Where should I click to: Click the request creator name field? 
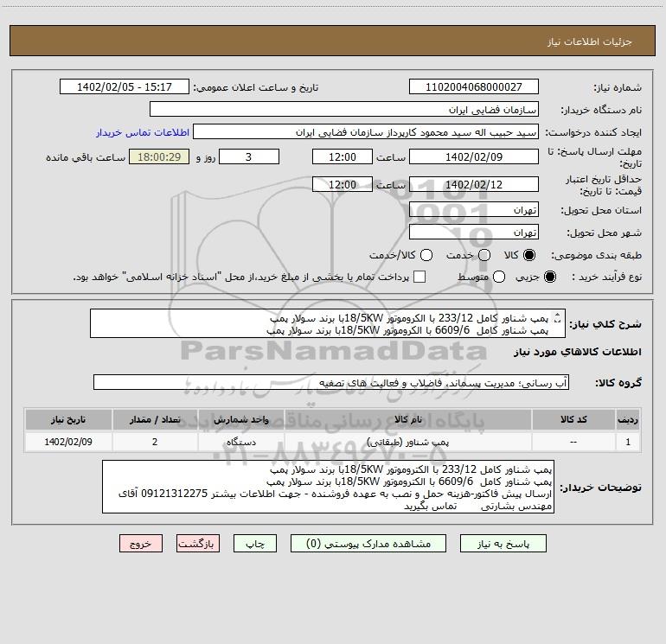tap(366, 131)
